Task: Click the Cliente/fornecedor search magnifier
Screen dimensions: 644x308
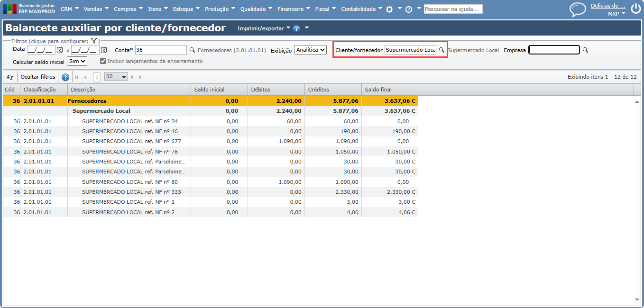Action: [442, 50]
